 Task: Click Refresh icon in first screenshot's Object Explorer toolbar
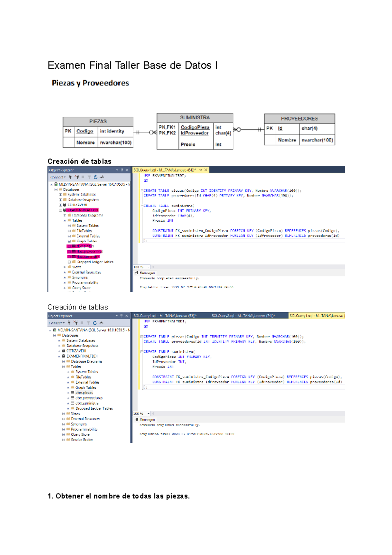(x=95, y=177)
